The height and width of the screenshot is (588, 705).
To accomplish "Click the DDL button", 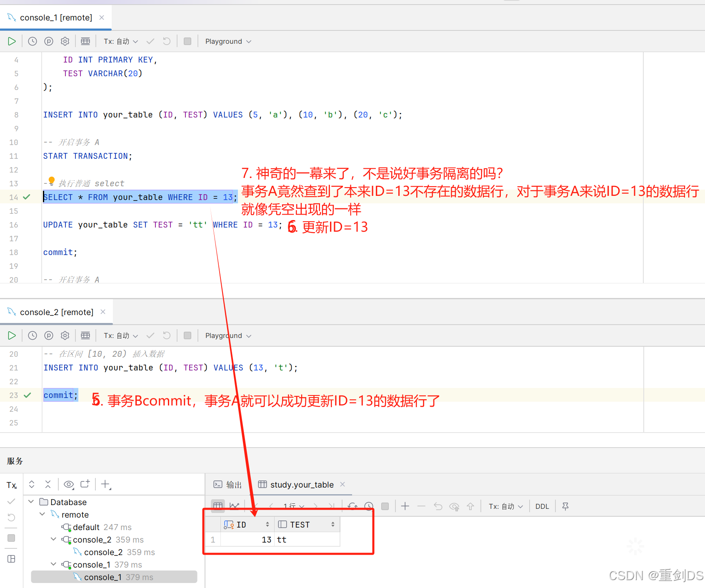I will click(x=542, y=506).
